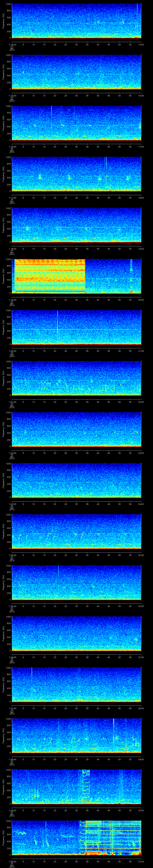Click the '1:29:00' start time label

pyautogui.click(x=12, y=810)
